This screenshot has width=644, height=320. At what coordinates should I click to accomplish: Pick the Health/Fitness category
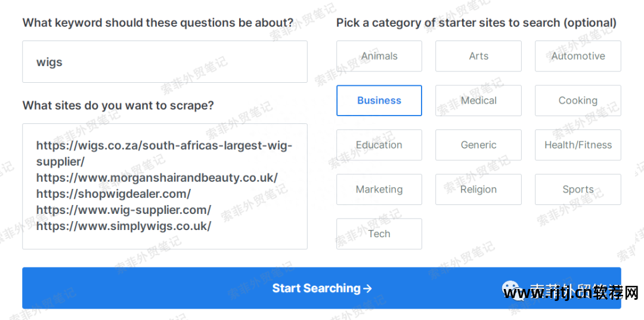coord(578,145)
